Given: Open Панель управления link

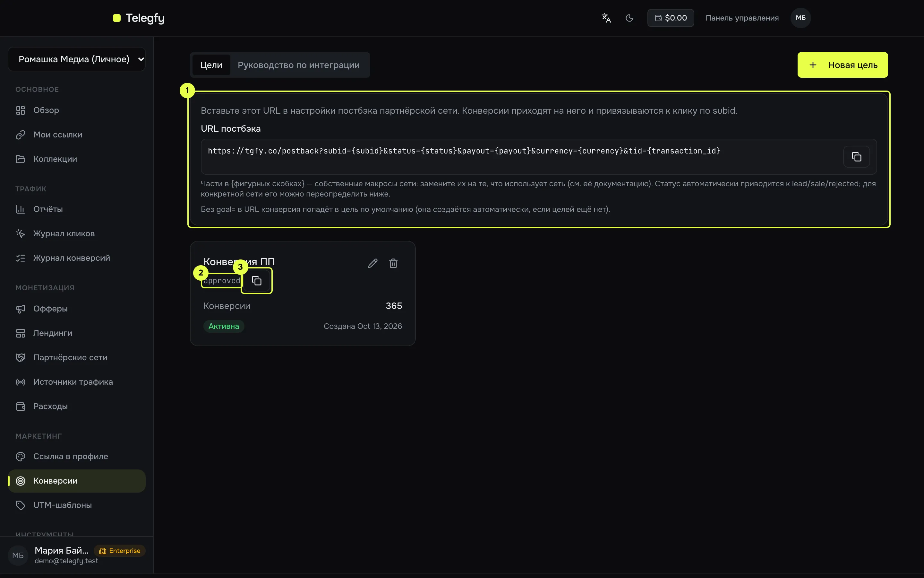Looking at the screenshot, I should click(x=742, y=18).
